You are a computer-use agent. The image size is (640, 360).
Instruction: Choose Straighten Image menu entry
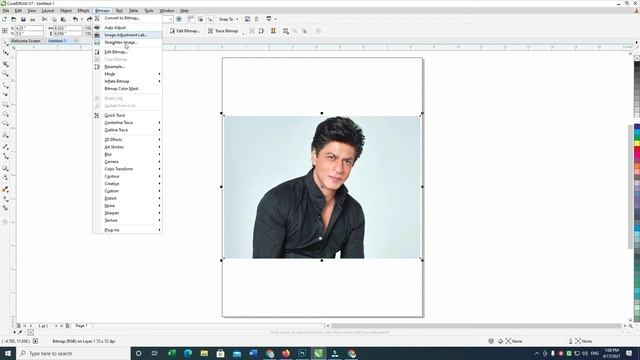pyautogui.click(x=127, y=42)
